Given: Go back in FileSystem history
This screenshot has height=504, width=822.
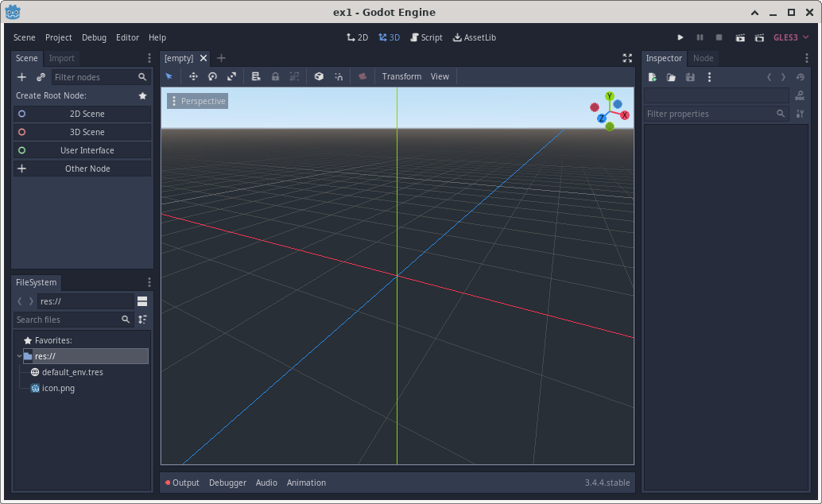Looking at the screenshot, I should pyautogui.click(x=19, y=301).
